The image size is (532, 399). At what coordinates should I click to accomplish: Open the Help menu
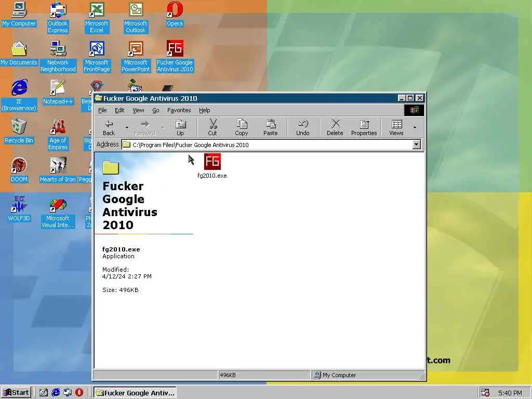[205, 110]
